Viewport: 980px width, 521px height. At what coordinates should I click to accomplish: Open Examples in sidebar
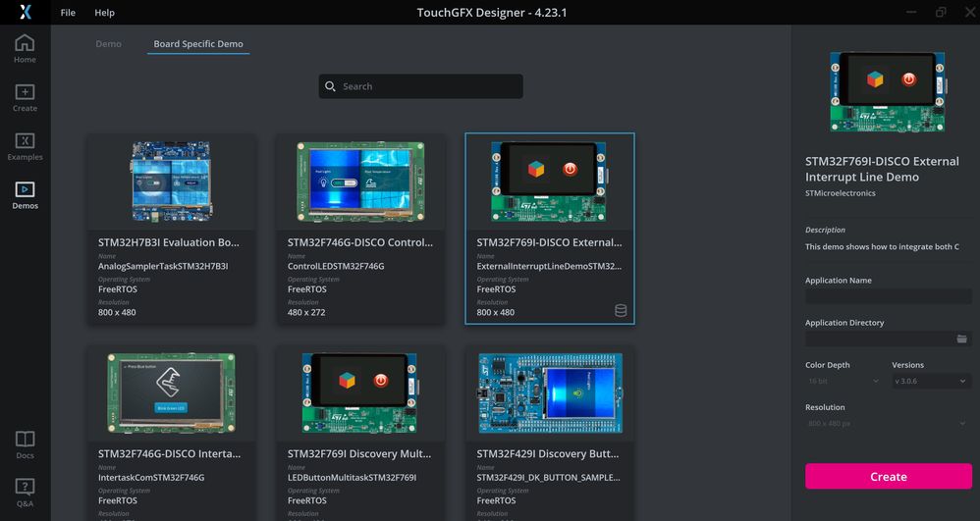click(x=25, y=146)
